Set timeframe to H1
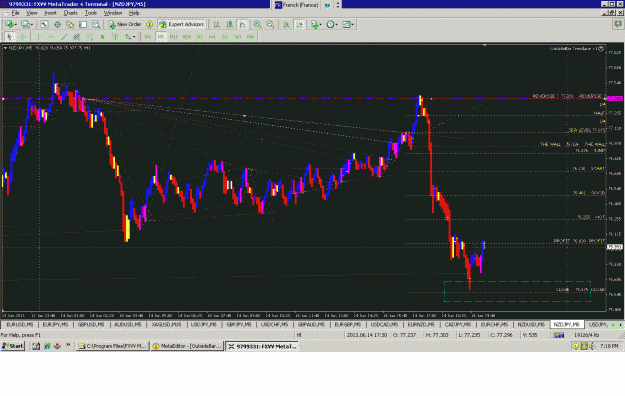Viewport: 625px width, 396px height. [199, 37]
